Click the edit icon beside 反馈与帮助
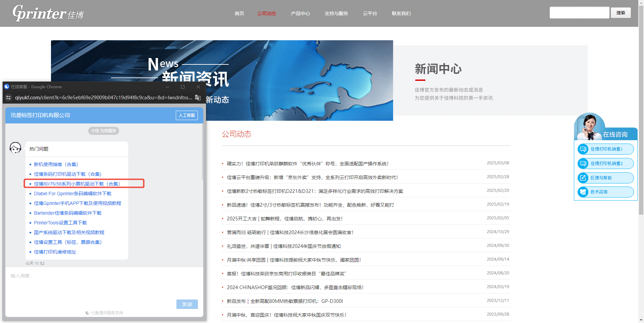644x323 pixels. [x=583, y=178]
